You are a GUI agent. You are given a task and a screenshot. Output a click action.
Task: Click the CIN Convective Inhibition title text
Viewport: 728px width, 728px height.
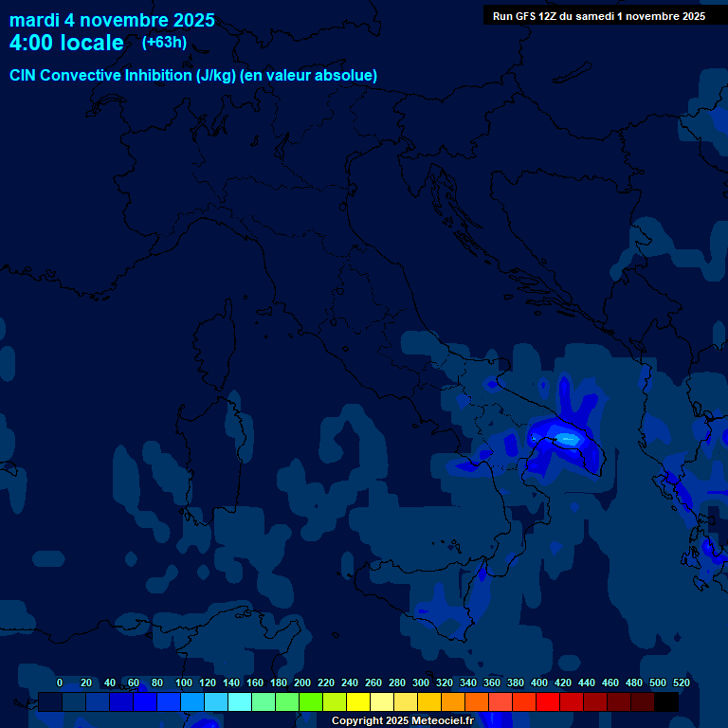(x=193, y=75)
